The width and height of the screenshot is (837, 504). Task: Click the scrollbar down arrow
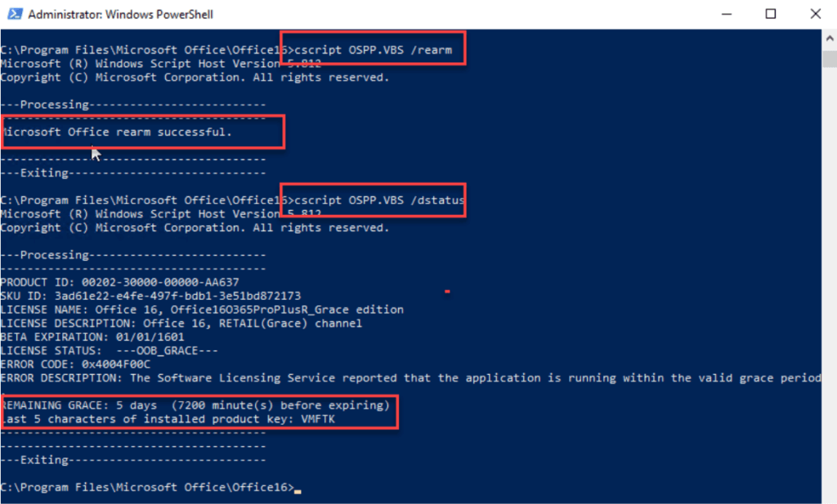(x=829, y=497)
